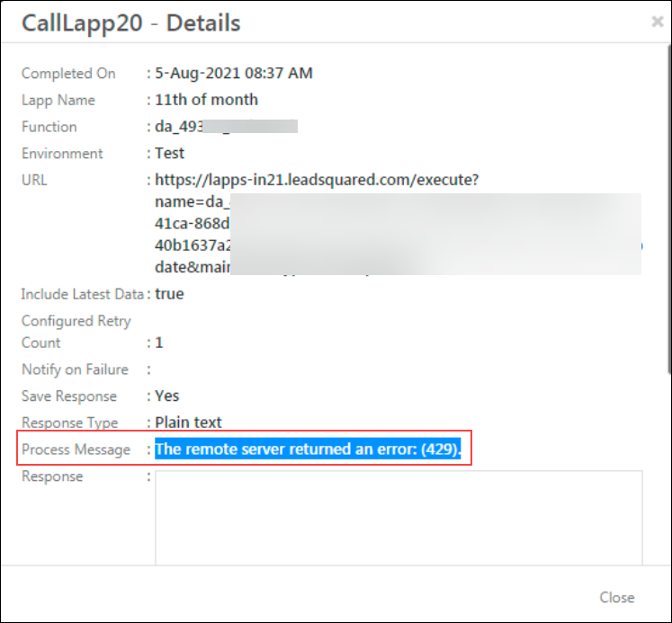The width and height of the screenshot is (672, 623).
Task: Close the dialog with the X icon
Action: coord(657,22)
